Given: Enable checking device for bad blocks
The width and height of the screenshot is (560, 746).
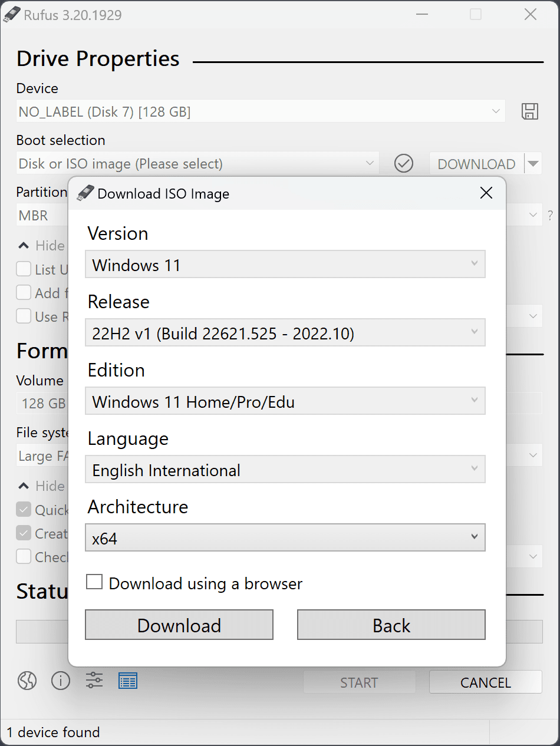Looking at the screenshot, I should click(x=23, y=556).
